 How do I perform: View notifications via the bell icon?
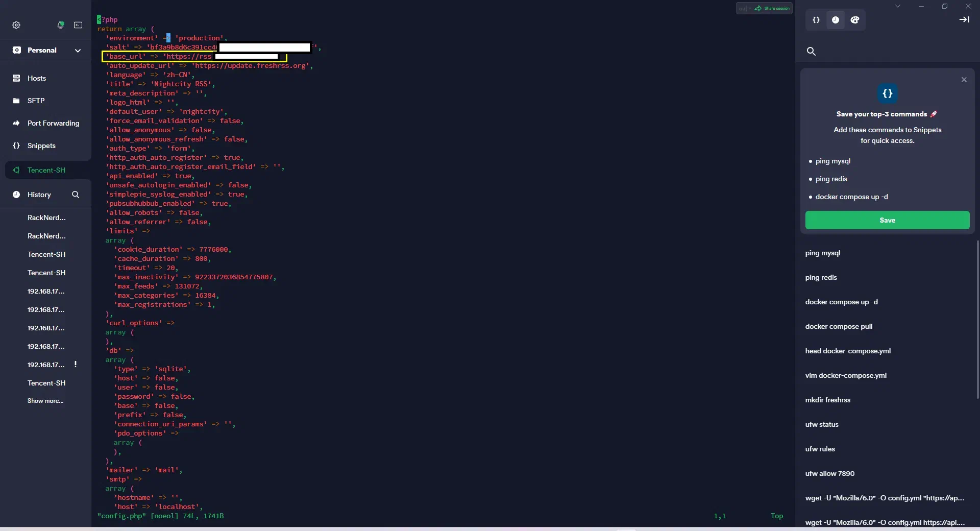coord(61,25)
